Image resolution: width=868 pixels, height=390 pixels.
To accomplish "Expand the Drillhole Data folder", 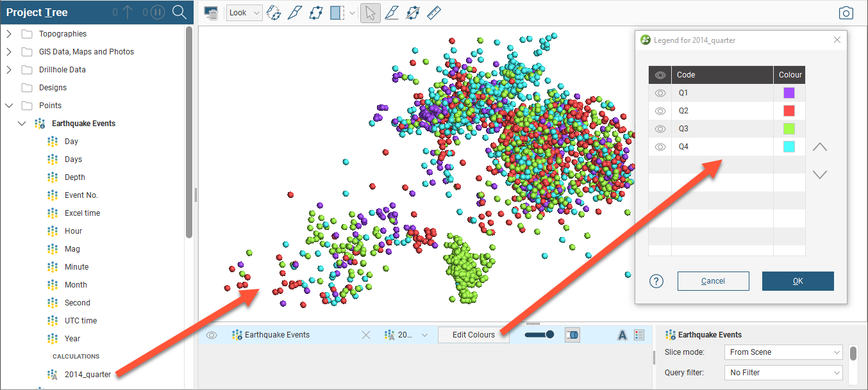I will click(x=9, y=70).
